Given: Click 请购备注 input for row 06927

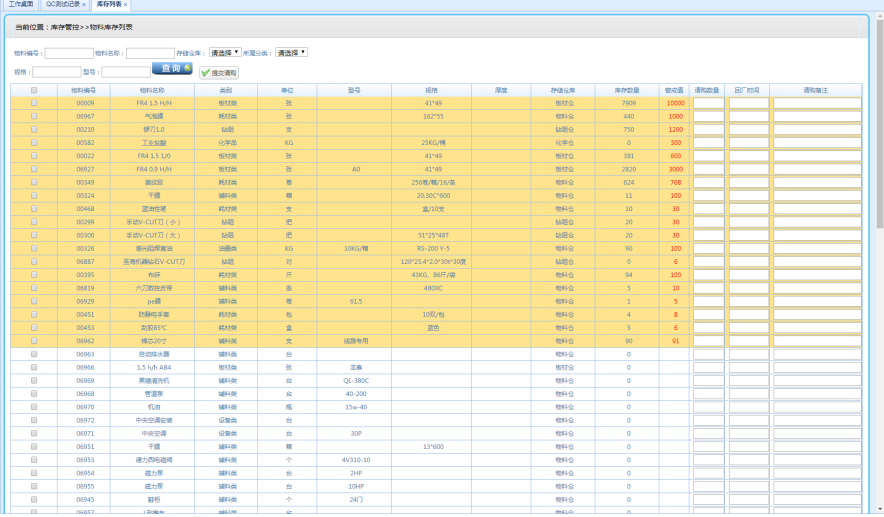Looking at the screenshot, I should point(816,168).
